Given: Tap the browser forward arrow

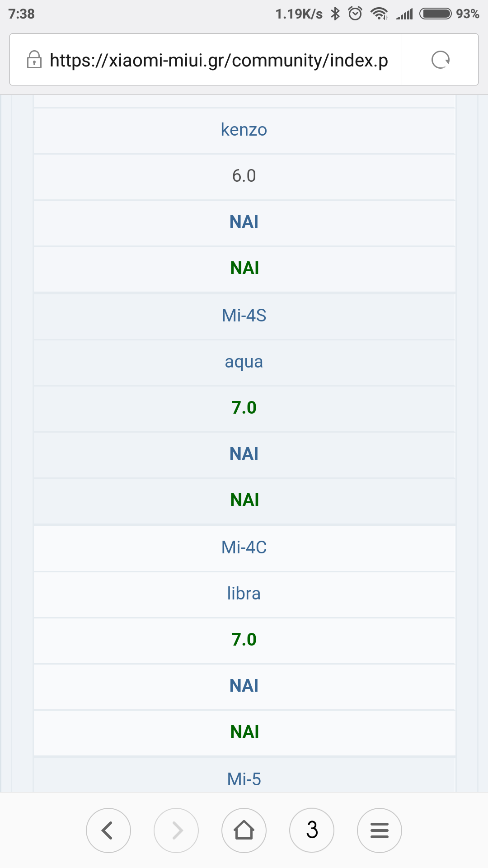Looking at the screenshot, I should coord(176,830).
